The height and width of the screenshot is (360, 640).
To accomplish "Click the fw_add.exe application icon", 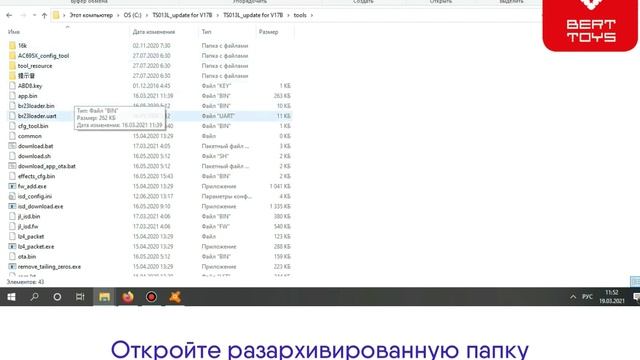I will coord(12,186).
